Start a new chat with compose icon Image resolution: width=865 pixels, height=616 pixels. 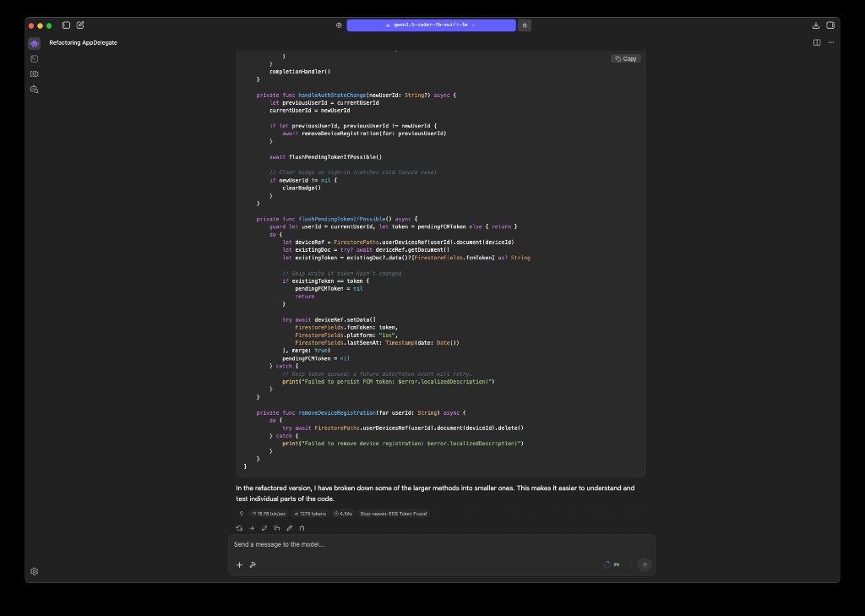tap(80, 25)
